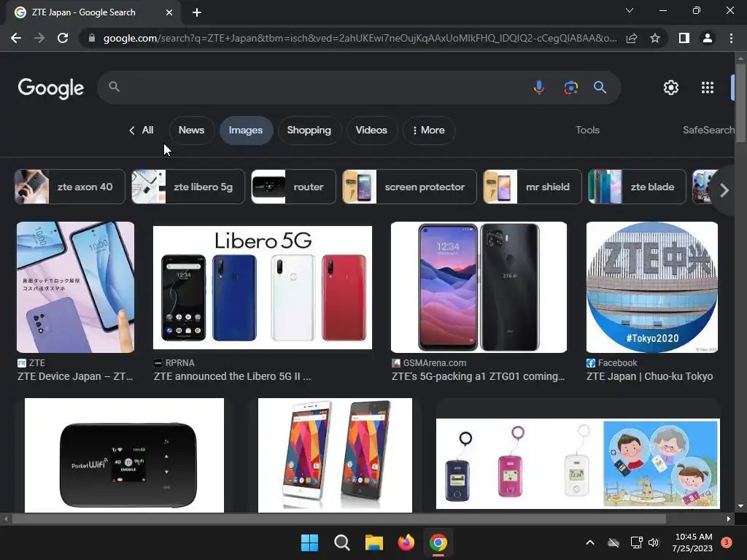Viewport: 747px width, 560px height.
Task: Open Chrome profile menu
Action: click(708, 38)
